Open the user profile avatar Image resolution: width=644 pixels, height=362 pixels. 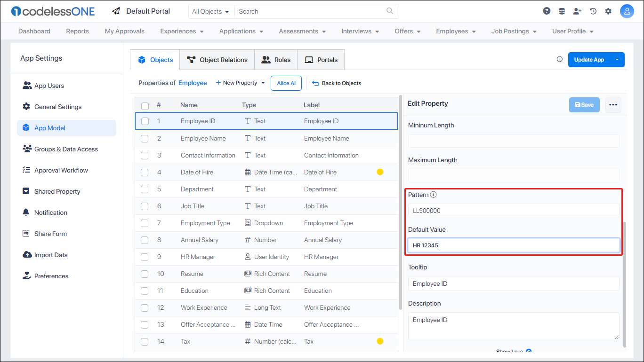tap(627, 11)
